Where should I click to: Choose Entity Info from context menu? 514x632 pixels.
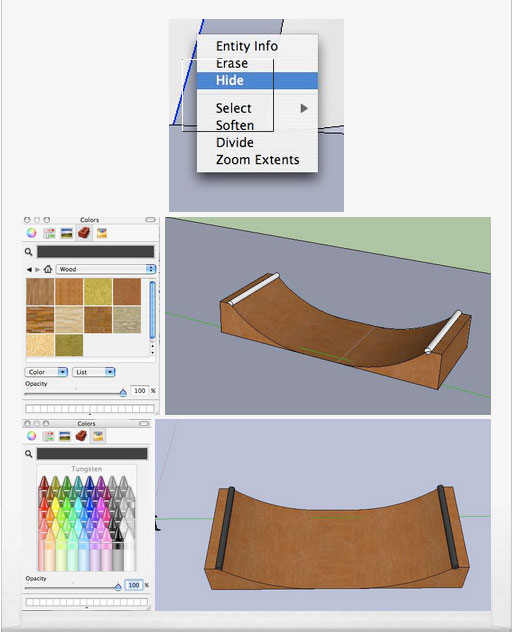[x=257, y=46]
